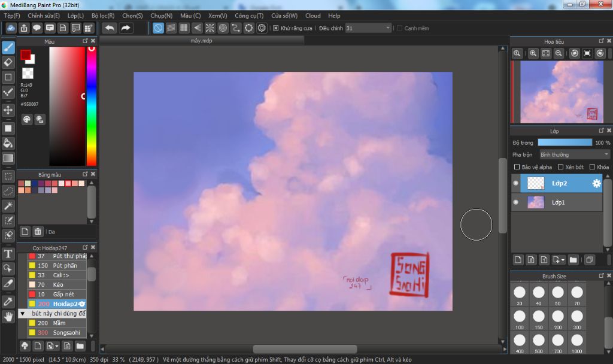The width and height of the screenshot is (613, 364).
Task: Toggle visibility of Lớp2 layer
Action: click(515, 183)
